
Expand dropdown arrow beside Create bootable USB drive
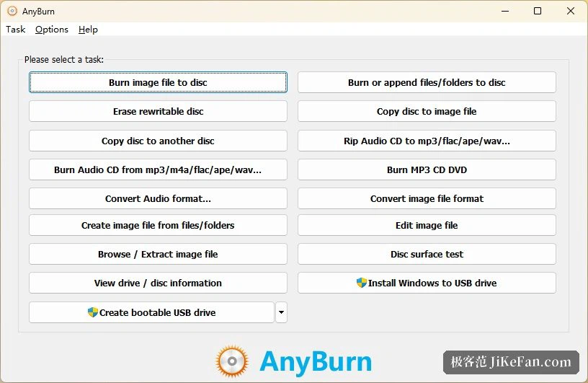(x=281, y=312)
